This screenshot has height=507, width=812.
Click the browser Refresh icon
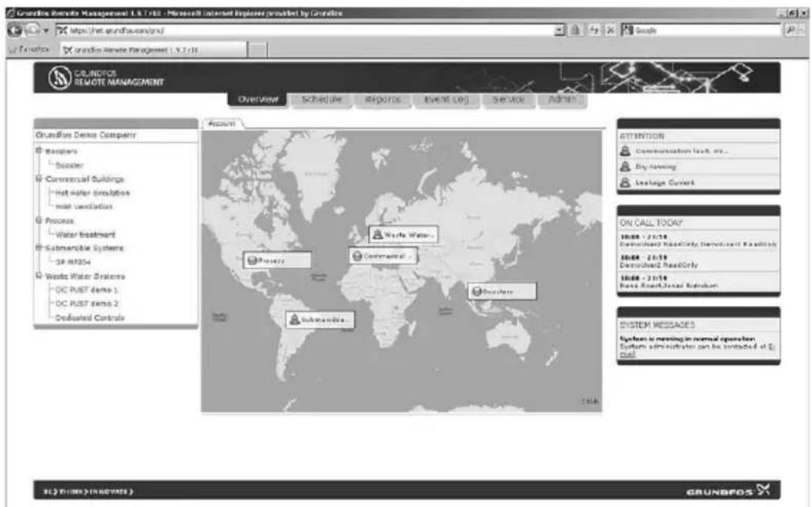594,31
